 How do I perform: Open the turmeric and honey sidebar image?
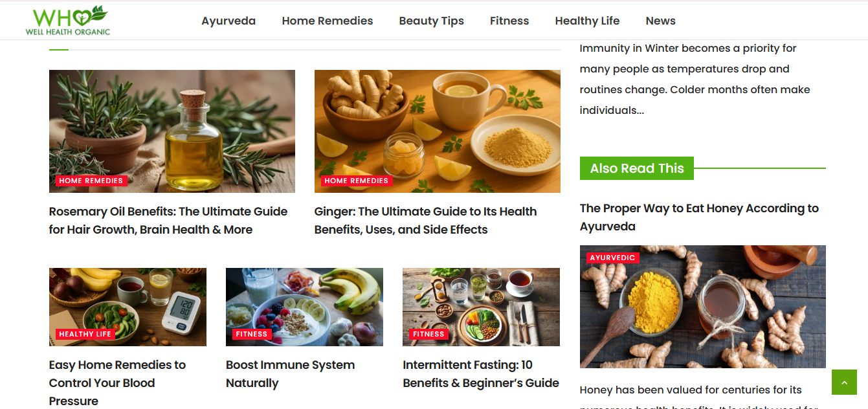(x=703, y=307)
